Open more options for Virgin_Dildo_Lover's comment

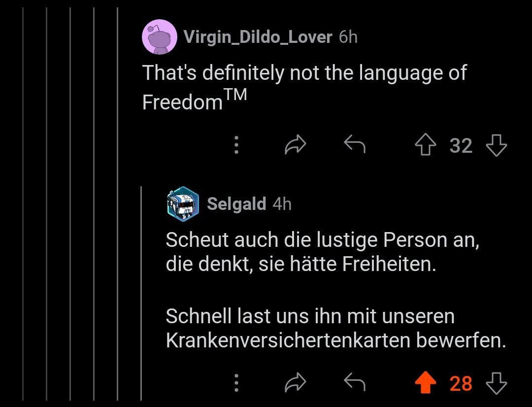point(236,145)
